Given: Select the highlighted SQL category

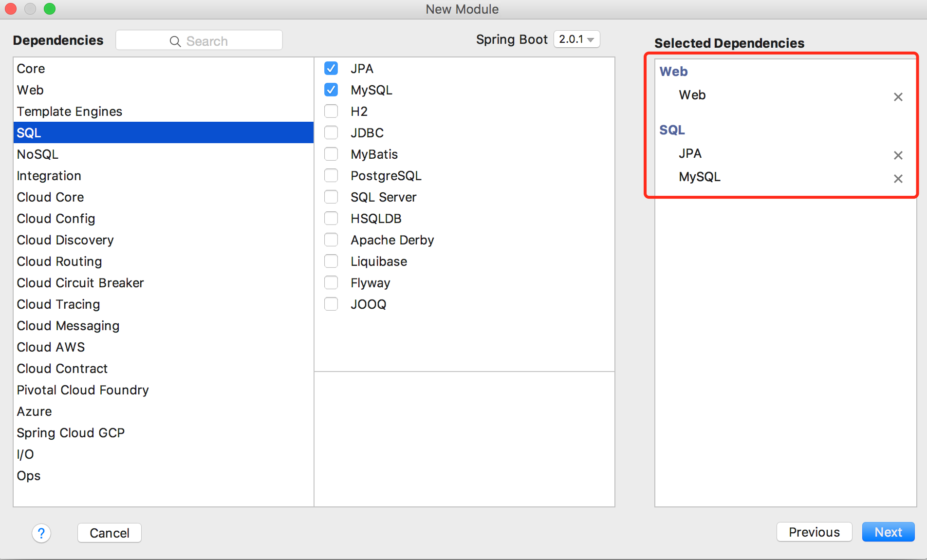Looking at the screenshot, I should pos(164,132).
